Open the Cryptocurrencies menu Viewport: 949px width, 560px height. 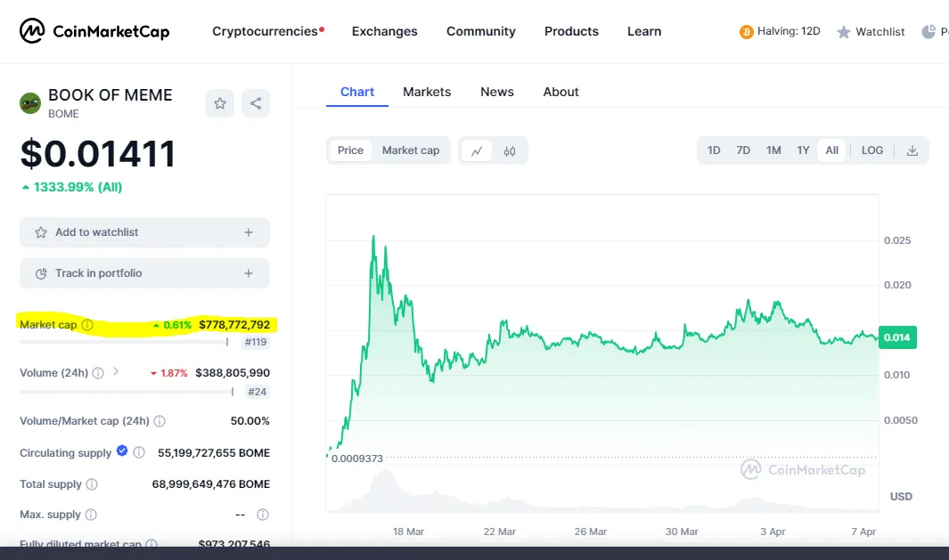coord(266,31)
